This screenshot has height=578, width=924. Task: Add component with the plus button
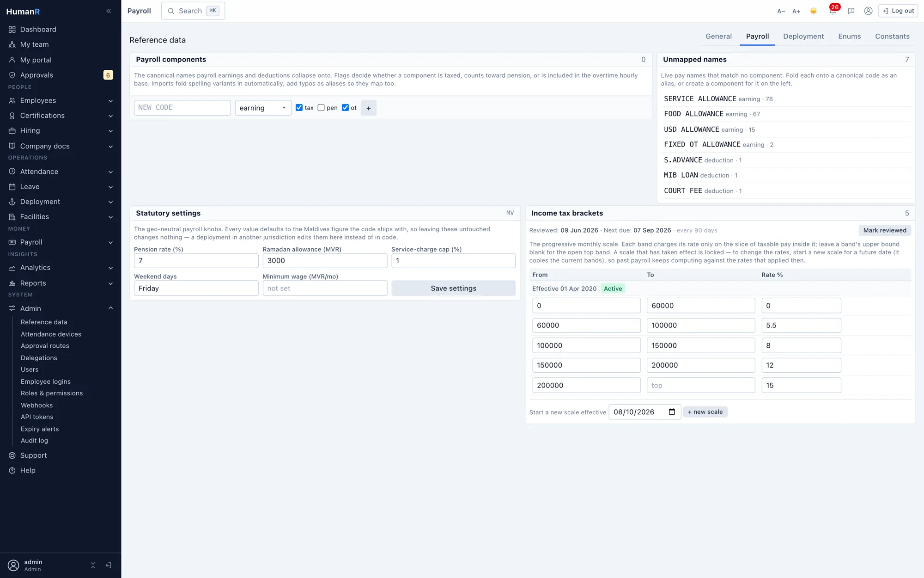coord(368,108)
